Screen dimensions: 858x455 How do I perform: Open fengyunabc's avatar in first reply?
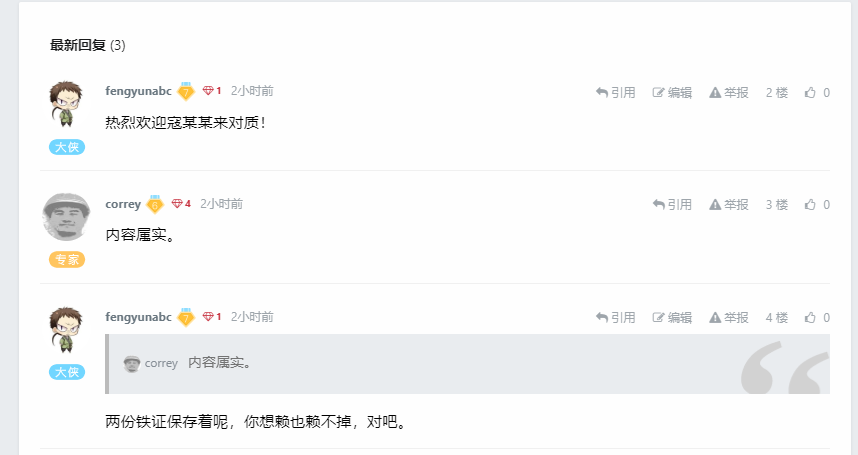pos(66,103)
